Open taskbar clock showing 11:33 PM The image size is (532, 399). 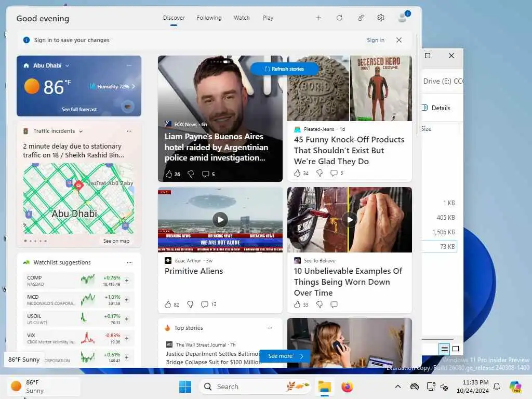coord(473,387)
